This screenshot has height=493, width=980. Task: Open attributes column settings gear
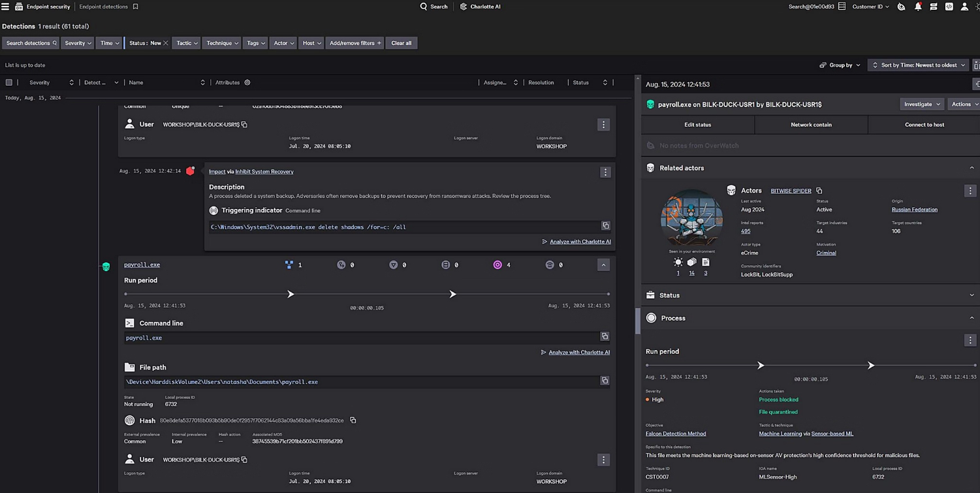pos(247,83)
